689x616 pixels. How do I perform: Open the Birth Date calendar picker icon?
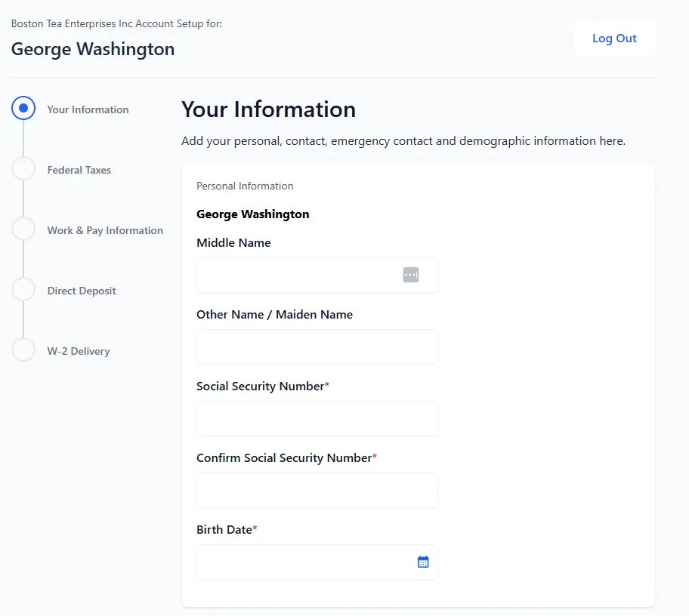tap(423, 562)
